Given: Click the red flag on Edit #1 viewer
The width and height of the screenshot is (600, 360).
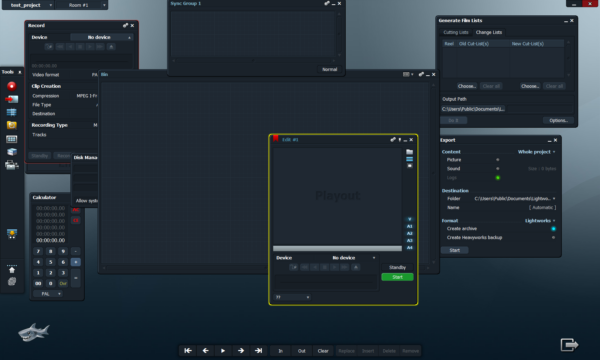Looking at the screenshot, I should pos(276,138).
